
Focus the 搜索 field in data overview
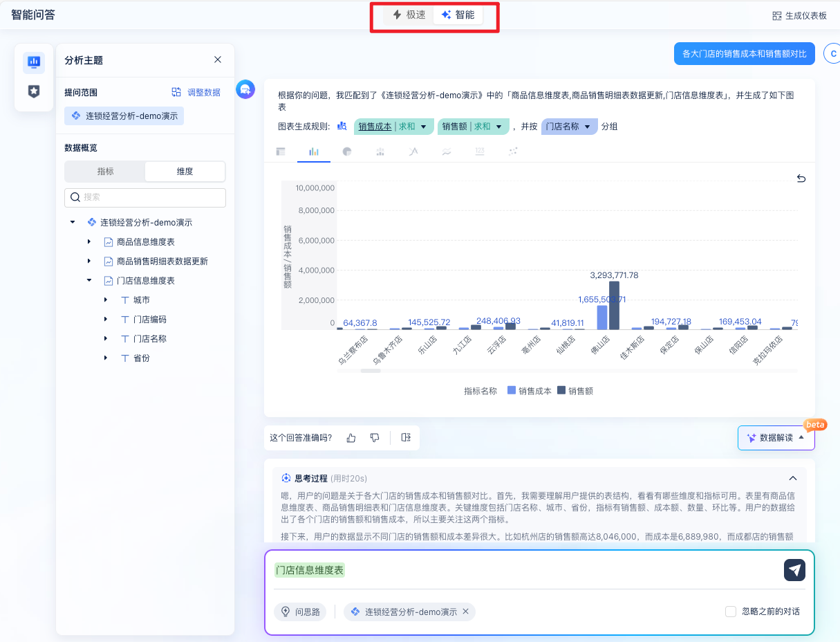pos(145,197)
